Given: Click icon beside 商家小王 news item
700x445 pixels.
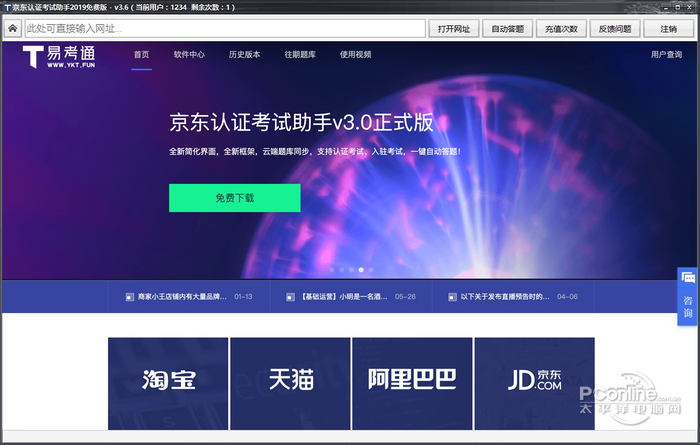Looking at the screenshot, I should (x=129, y=297).
